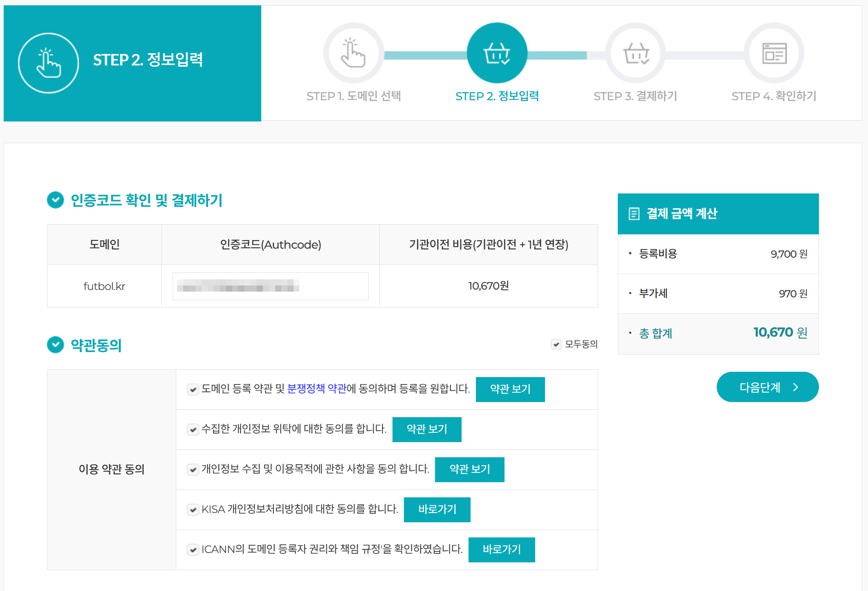Click the STEP 1. 도메인 선택 label
Viewport: 868px width, 591px height.
(x=353, y=96)
